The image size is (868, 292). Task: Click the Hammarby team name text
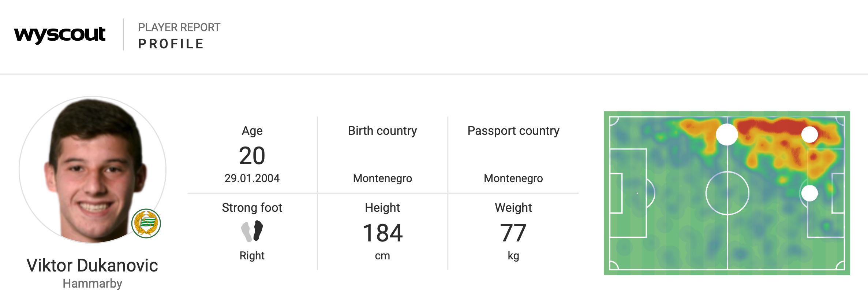(x=92, y=283)
